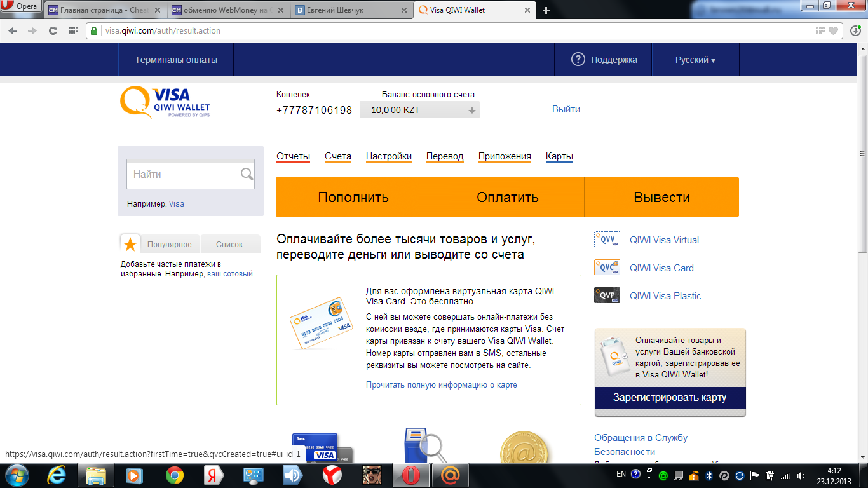The width and height of the screenshot is (868, 488).
Task: Open the QIWI Visa Plastic link
Action: pyautogui.click(x=665, y=295)
